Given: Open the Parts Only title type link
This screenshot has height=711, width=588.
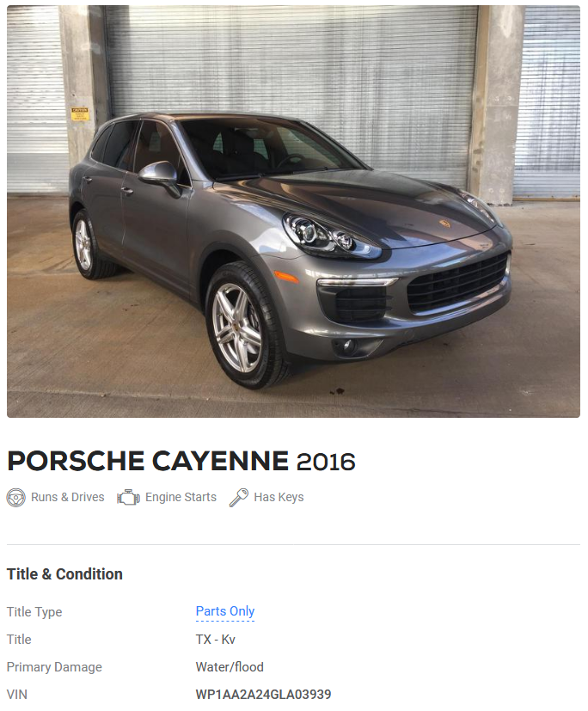Looking at the screenshot, I should click(x=225, y=611).
